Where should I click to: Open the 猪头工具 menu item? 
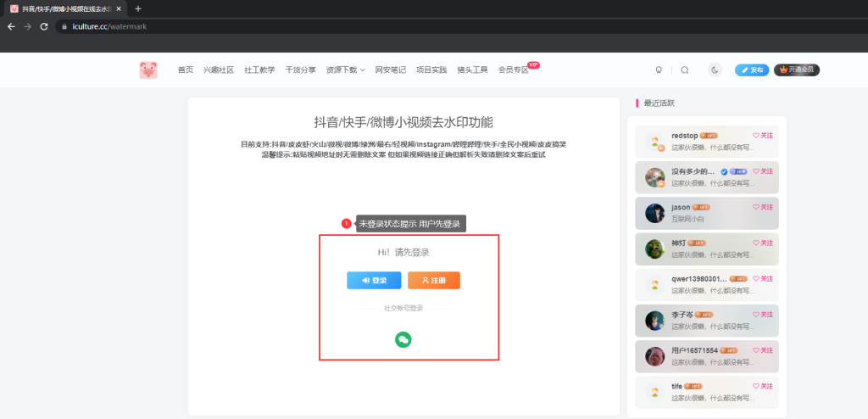[473, 70]
